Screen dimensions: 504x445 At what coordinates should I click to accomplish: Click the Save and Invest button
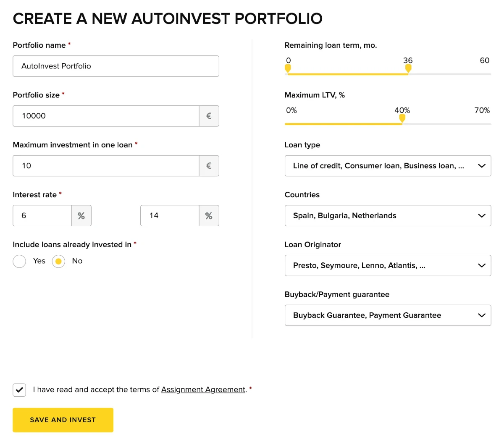(63, 420)
